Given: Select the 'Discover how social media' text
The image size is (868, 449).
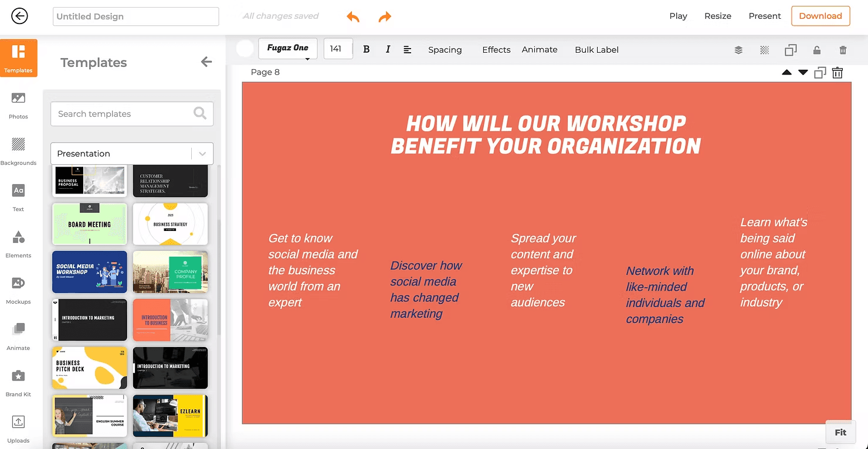Looking at the screenshot, I should pos(426,290).
